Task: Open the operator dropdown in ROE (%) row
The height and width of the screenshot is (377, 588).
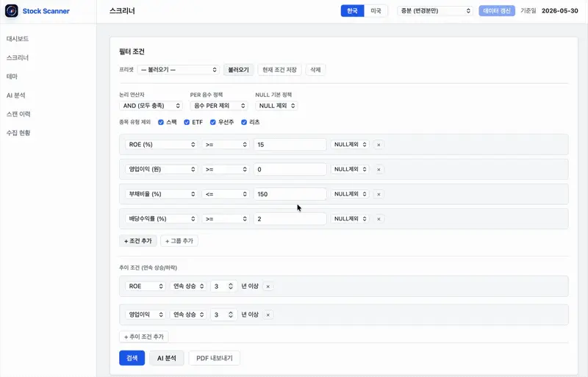Action: click(x=226, y=145)
